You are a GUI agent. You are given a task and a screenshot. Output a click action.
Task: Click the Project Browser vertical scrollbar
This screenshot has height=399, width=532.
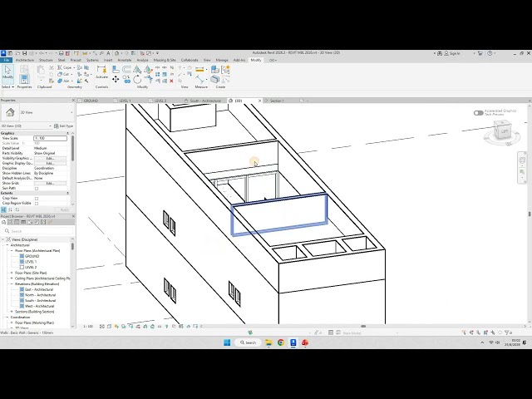[x=72, y=247]
